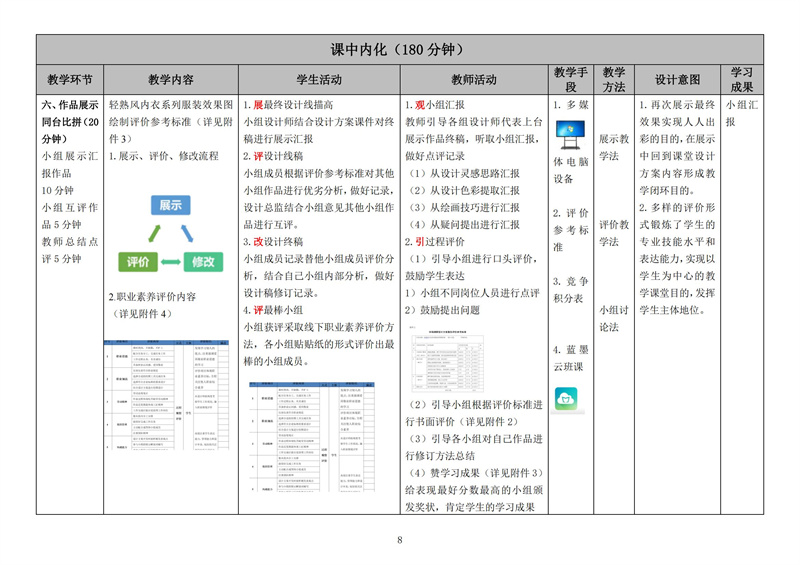Image resolution: width=800 pixels, height=565 pixels.
Task: Click the text 3. 竞争积分表
Action: 571,290
